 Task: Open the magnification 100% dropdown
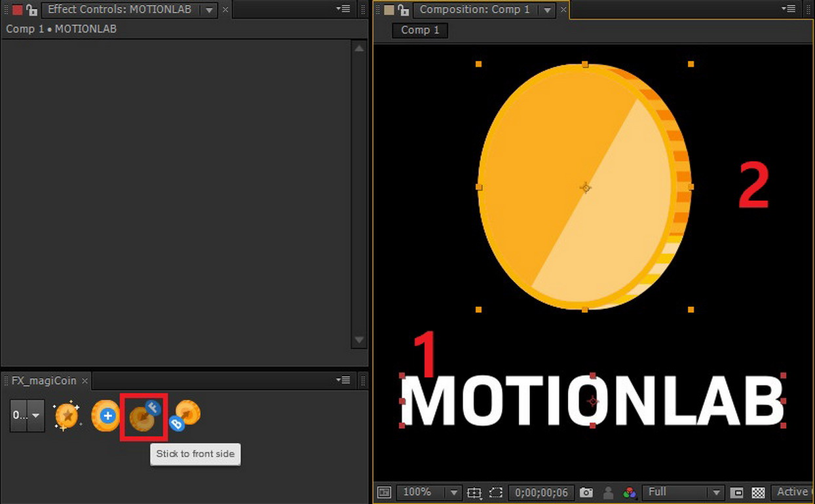pyautogui.click(x=428, y=492)
